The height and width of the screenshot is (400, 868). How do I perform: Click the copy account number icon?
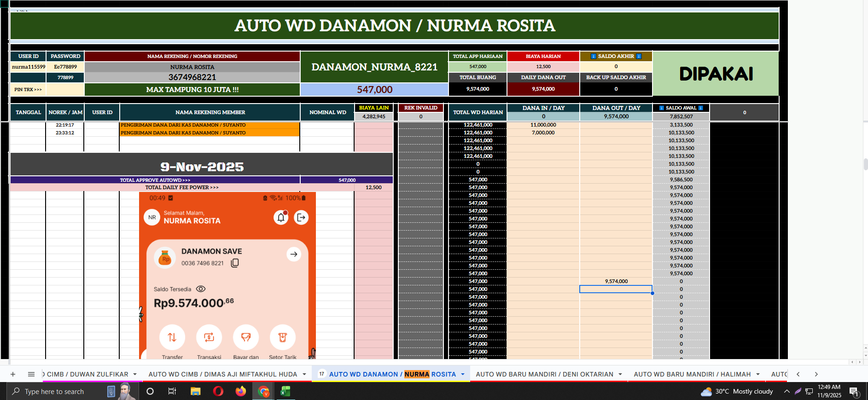(235, 263)
